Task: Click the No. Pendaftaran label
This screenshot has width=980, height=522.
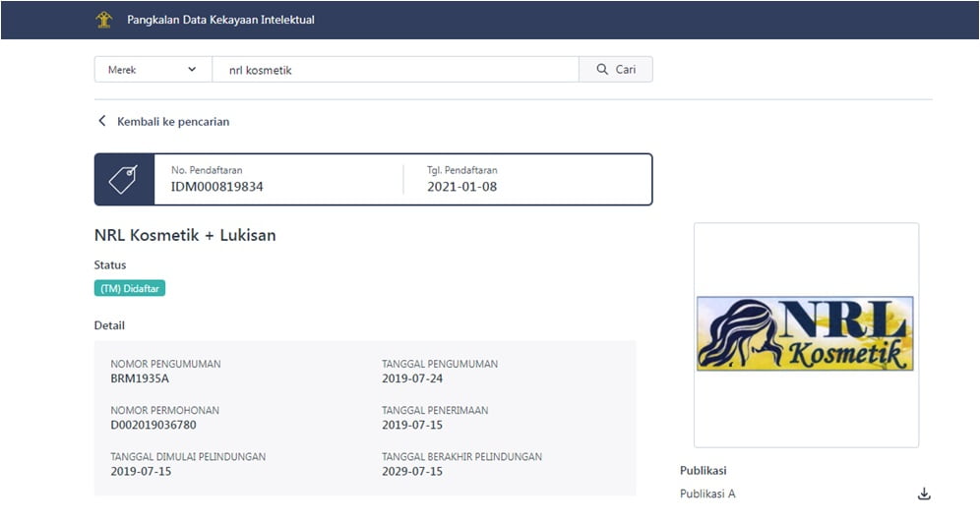Action: [x=207, y=170]
